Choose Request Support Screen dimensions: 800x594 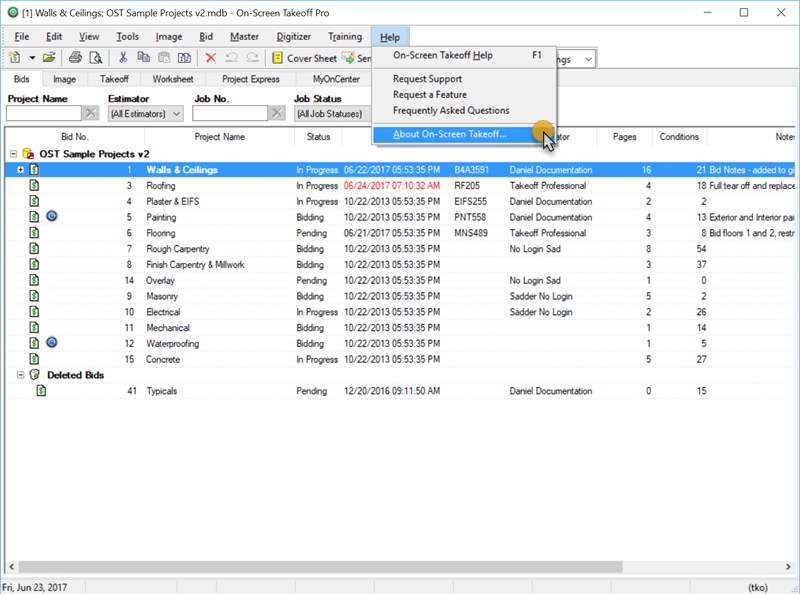pyautogui.click(x=464, y=79)
